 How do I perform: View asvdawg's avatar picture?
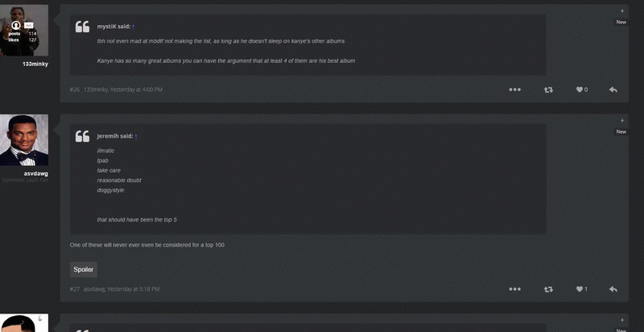point(24,140)
